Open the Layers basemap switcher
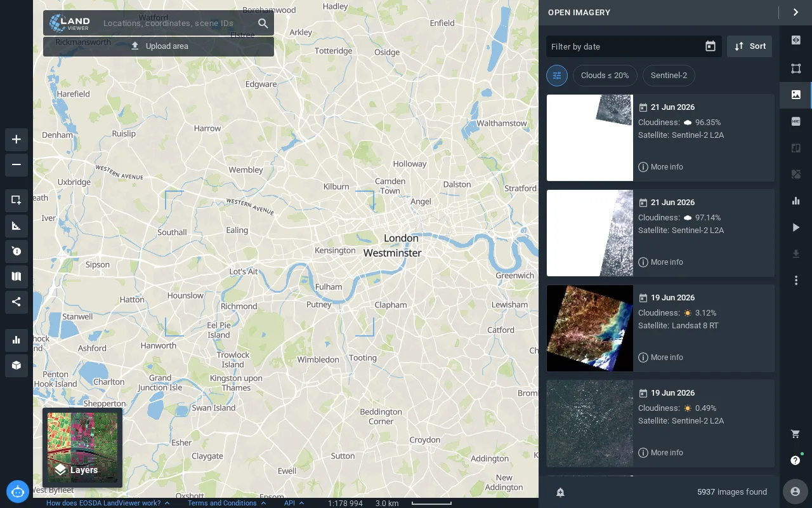 [82, 448]
